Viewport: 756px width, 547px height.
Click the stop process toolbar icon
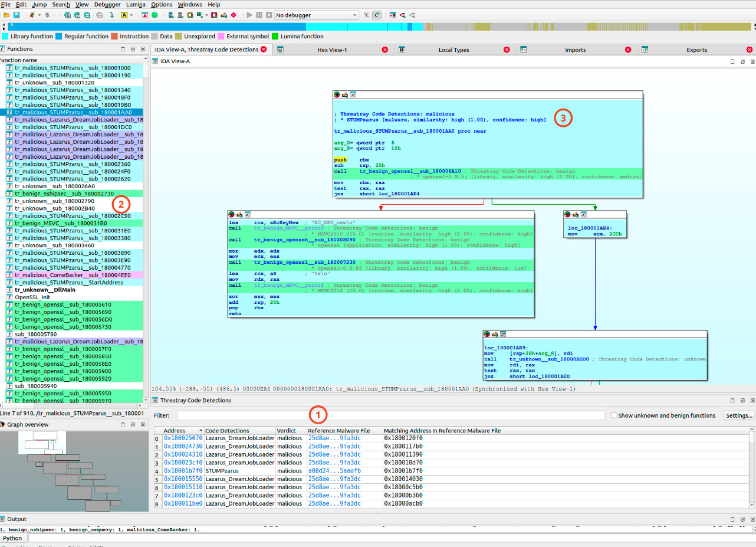269,15
